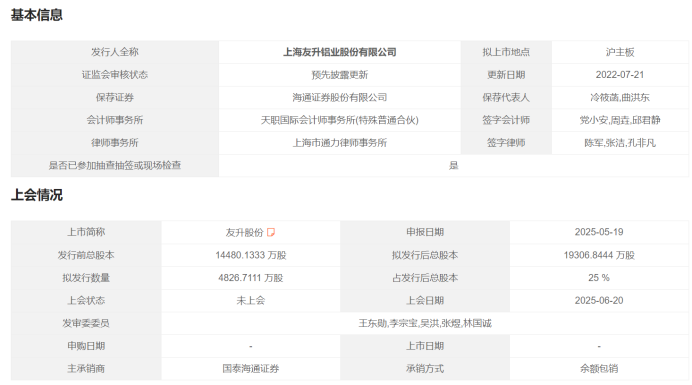The height and width of the screenshot is (385, 692).
Task: Click the review status 预先披露更新
Action: tap(339, 75)
